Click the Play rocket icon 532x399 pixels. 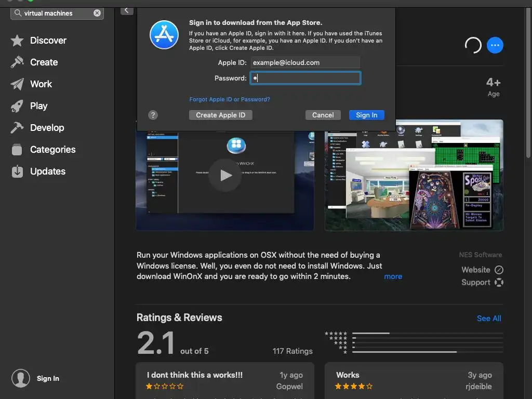17,106
